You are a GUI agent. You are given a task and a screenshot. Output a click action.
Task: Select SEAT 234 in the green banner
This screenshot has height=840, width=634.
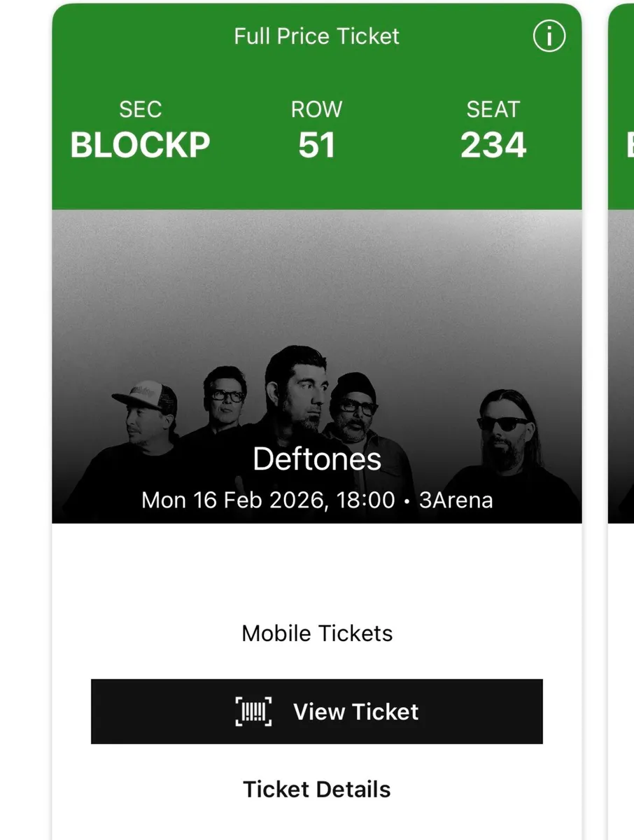click(x=494, y=129)
